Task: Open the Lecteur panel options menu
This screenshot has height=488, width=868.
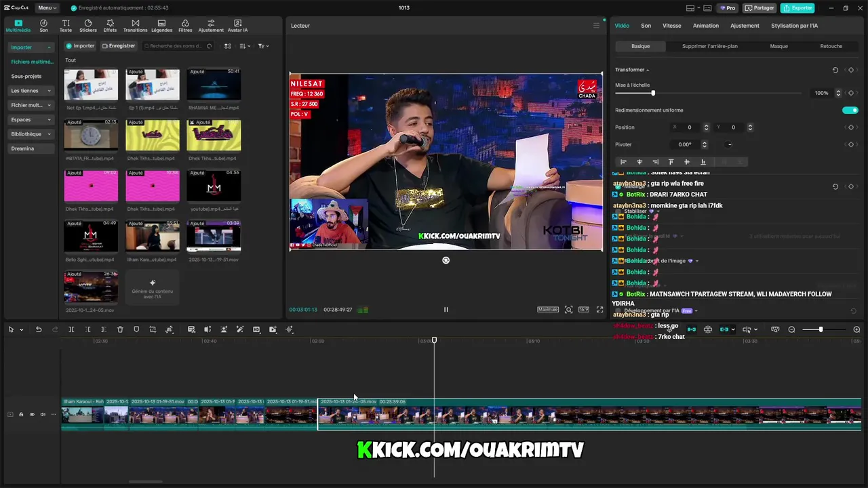Action: (x=596, y=26)
